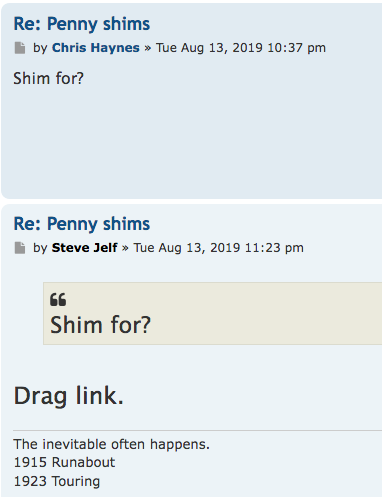Screen dimensions: 382x497
Task: Click the "Drag link." reply text
Action: pos(68,396)
